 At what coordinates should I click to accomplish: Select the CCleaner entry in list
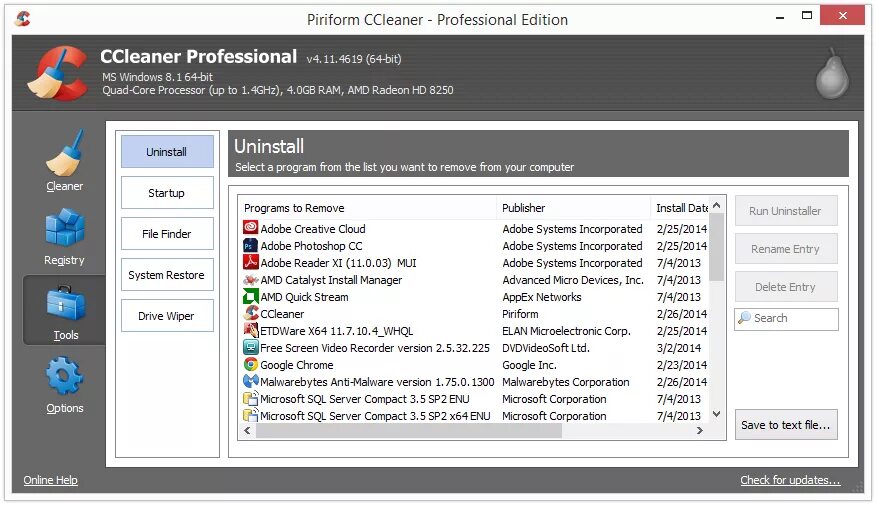(x=473, y=314)
